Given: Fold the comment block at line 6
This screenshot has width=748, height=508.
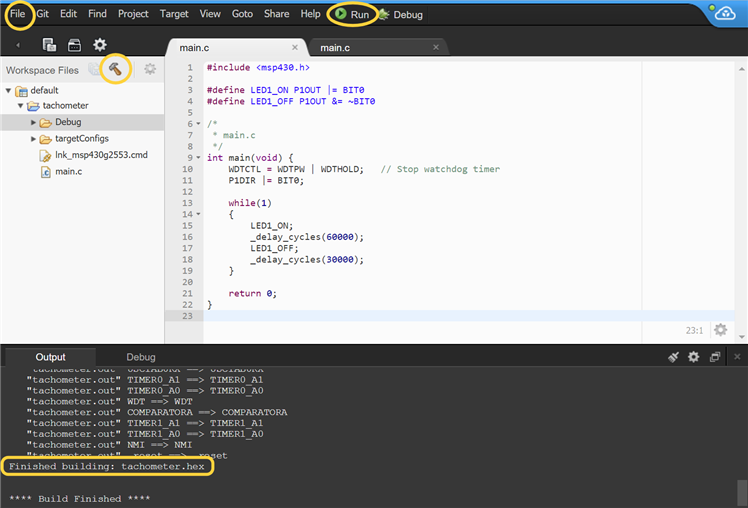Looking at the screenshot, I should (197, 124).
